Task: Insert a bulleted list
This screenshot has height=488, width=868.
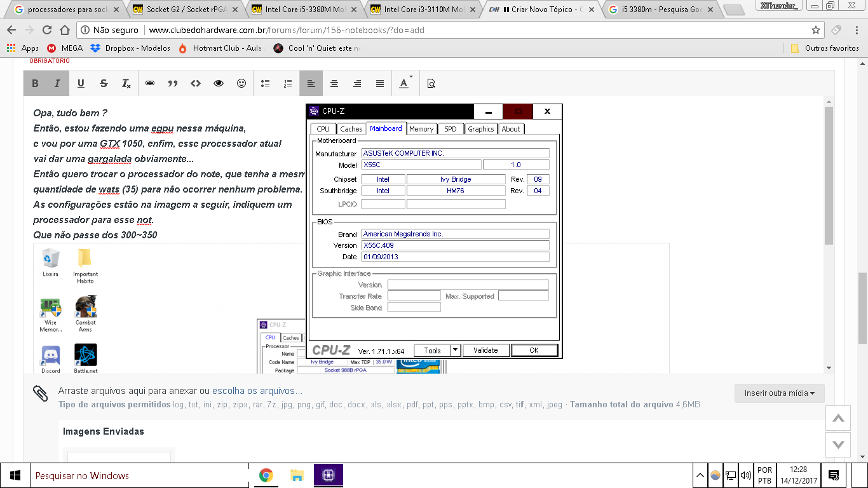Action: pyautogui.click(x=266, y=83)
